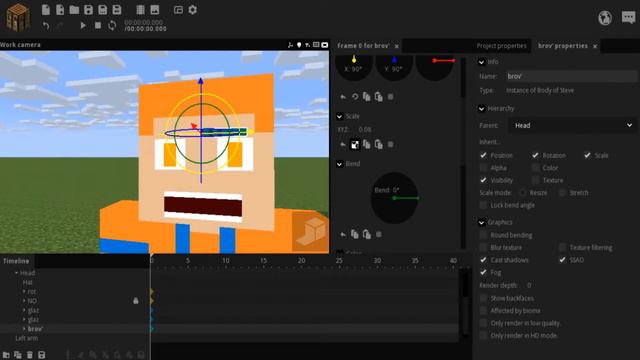
Task: Stop the animation playback
Action: (x=98, y=25)
